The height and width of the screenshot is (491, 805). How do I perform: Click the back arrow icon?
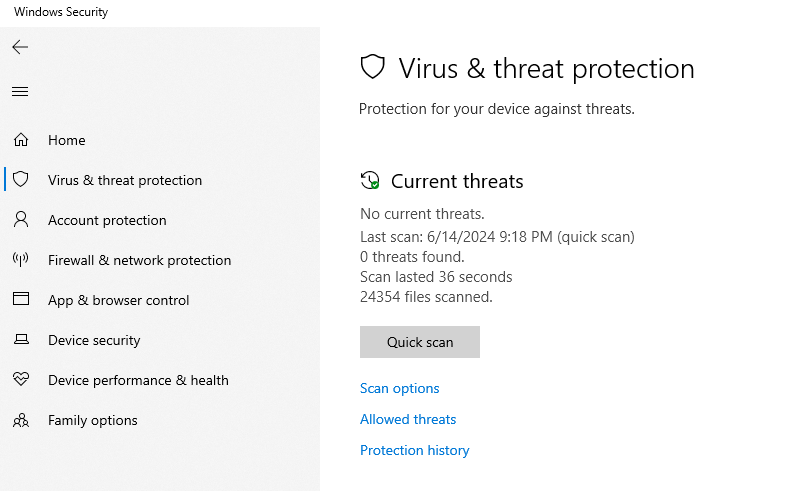(20, 47)
